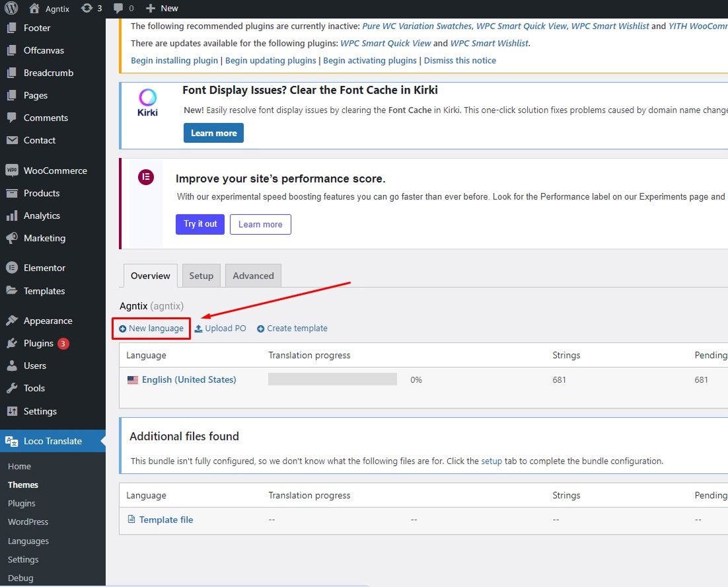Dismiss this notice about plugins
728x587 pixels.
[460, 60]
